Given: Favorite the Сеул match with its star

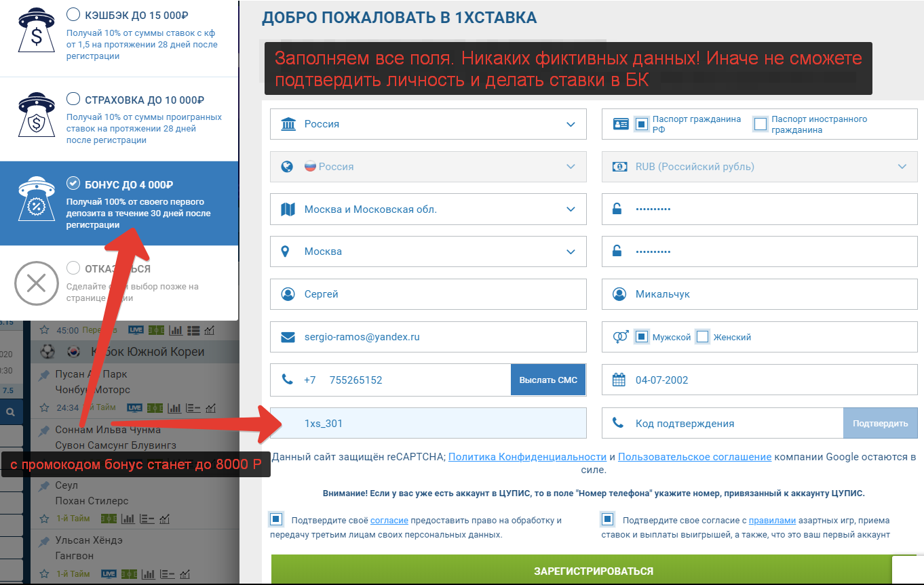Looking at the screenshot, I should click(45, 519).
